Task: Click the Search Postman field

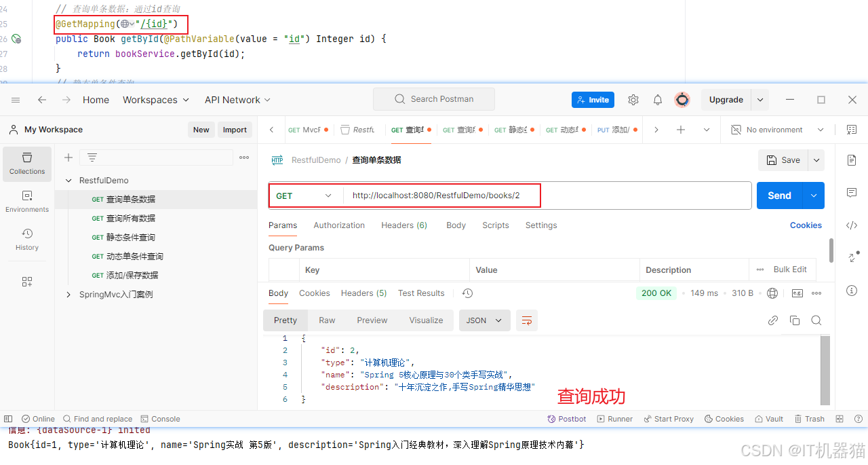Action: pos(434,99)
